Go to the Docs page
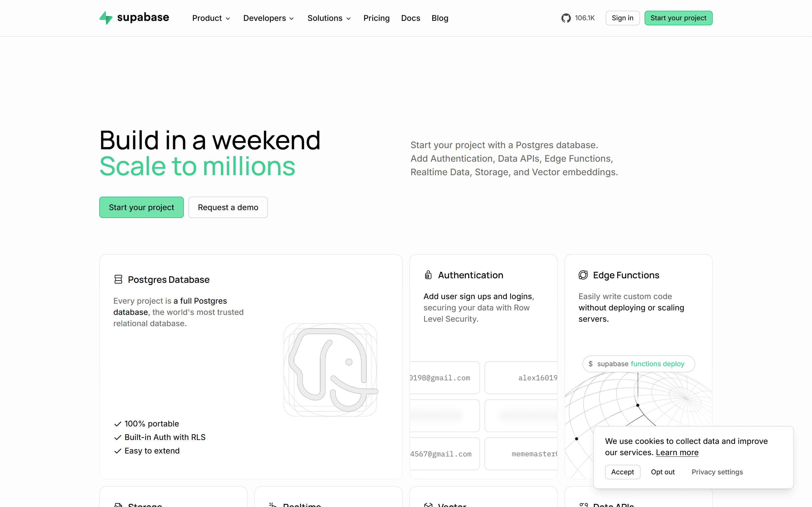 [x=410, y=18]
